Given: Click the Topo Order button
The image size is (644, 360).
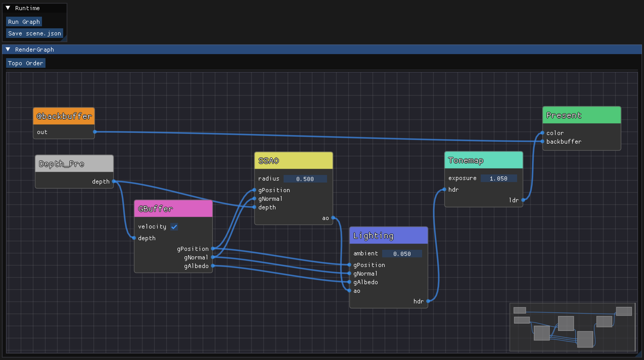Looking at the screenshot, I should [26, 63].
